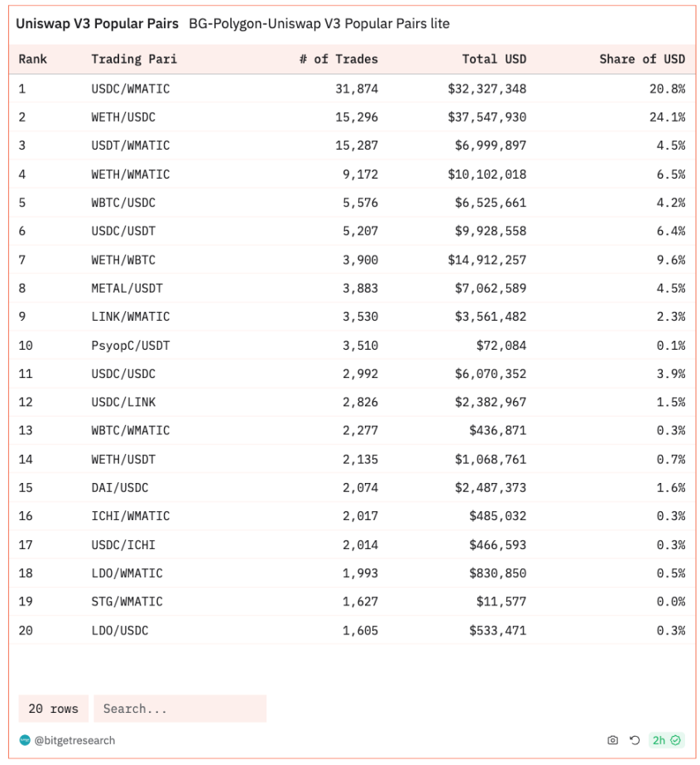700x765 pixels.
Task: Click the camera screenshot icon
Action: (x=612, y=740)
